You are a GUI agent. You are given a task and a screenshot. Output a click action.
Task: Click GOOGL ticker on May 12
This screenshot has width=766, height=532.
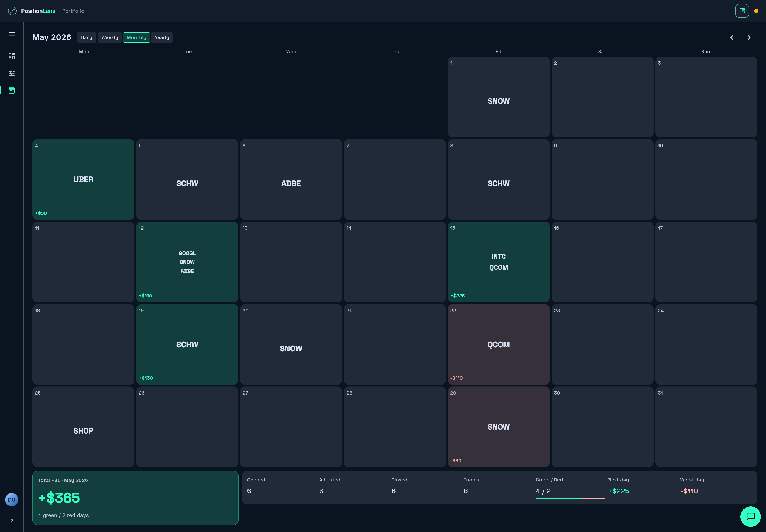[187, 253]
